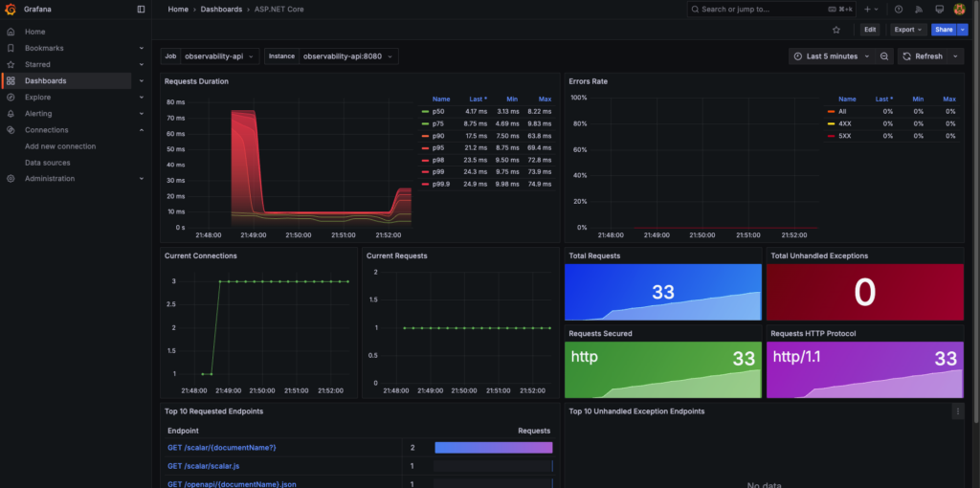Click the zoom out time range icon
This screenshot has width=980, height=488.
tap(884, 56)
